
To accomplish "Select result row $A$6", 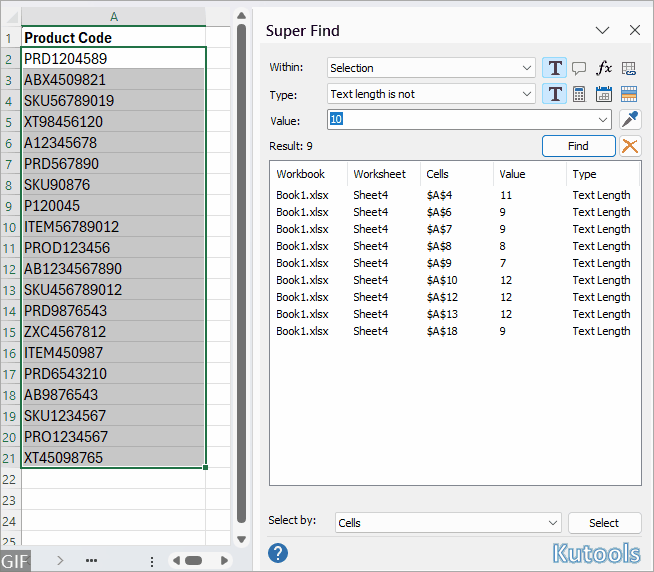I will (x=455, y=212).
